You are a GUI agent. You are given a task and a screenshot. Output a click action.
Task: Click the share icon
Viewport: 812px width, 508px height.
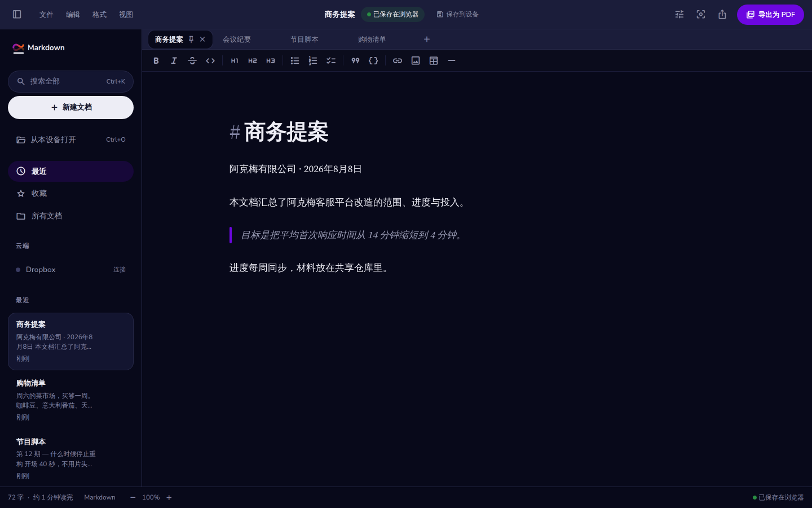[722, 14]
